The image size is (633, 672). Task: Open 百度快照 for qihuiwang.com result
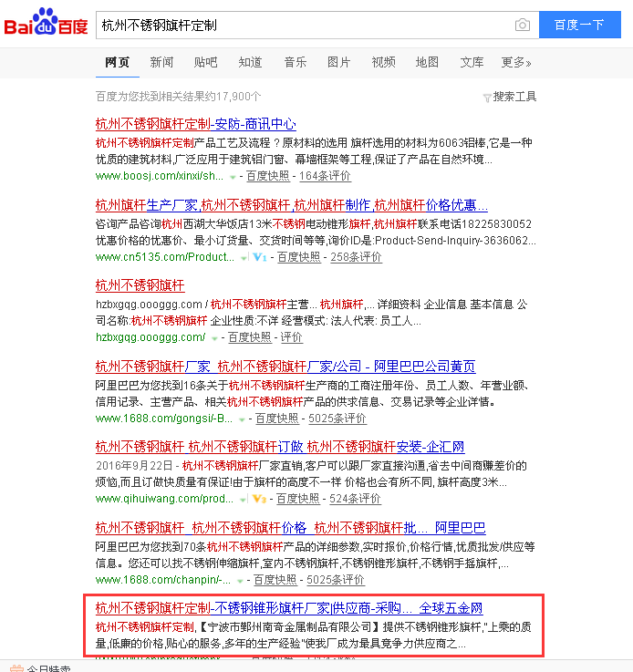pos(298,499)
